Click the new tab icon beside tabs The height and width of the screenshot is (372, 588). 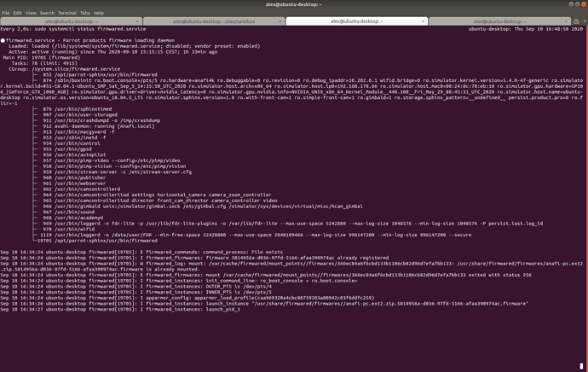click(x=576, y=21)
